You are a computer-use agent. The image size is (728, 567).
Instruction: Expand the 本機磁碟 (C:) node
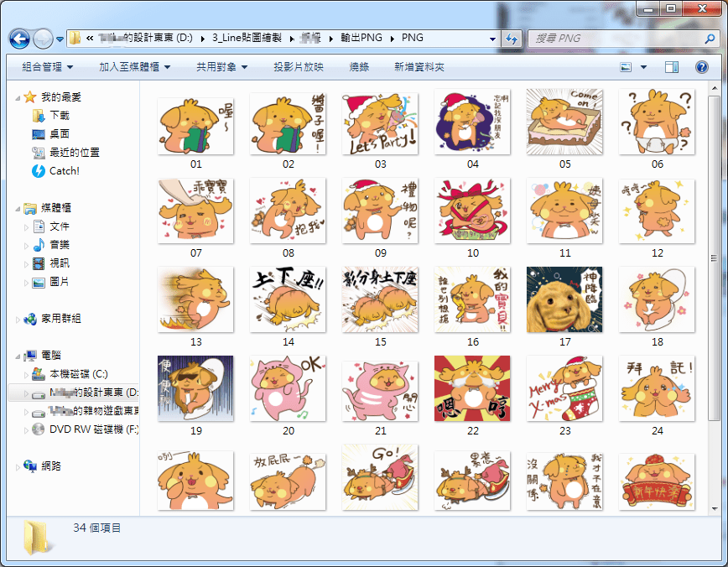pyautogui.click(x=26, y=375)
